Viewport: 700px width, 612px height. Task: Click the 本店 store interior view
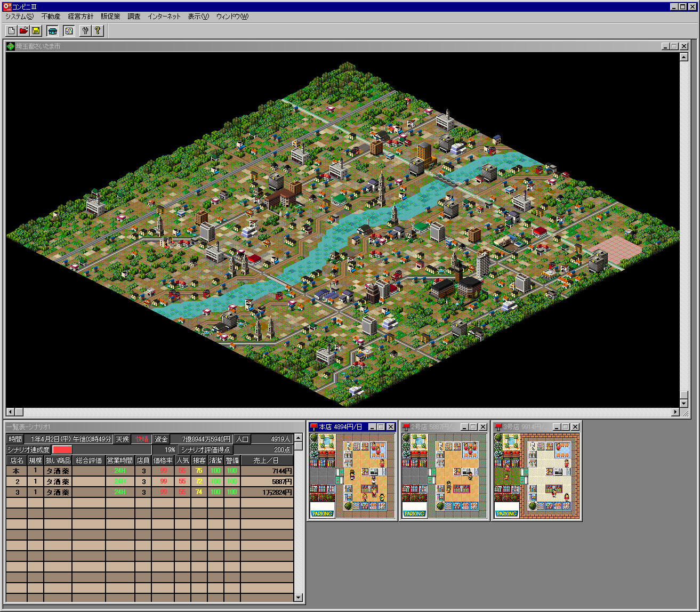pos(352,476)
